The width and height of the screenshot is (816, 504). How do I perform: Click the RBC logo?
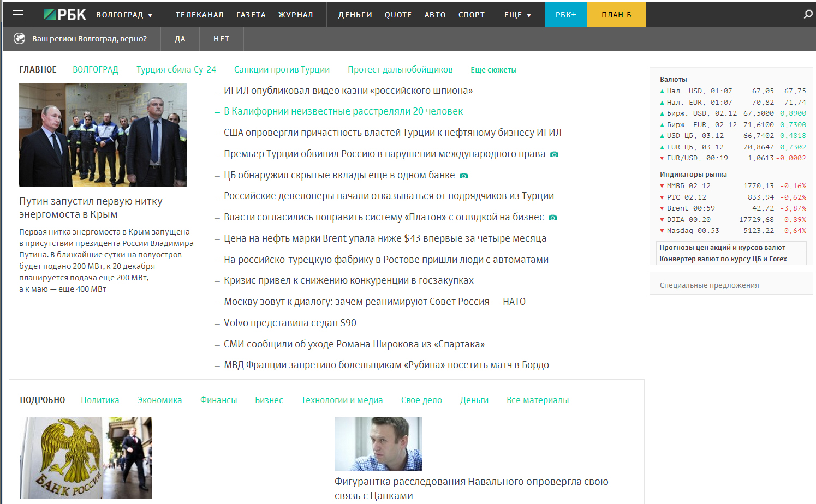point(65,15)
